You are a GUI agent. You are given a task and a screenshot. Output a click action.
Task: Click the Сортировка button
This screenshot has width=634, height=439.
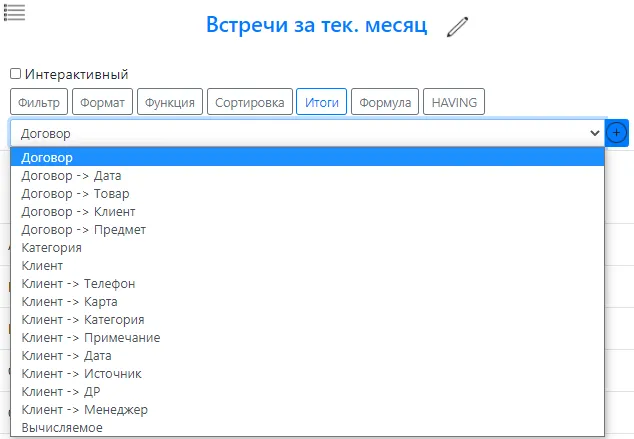pyautogui.click(x=250, y=102)
